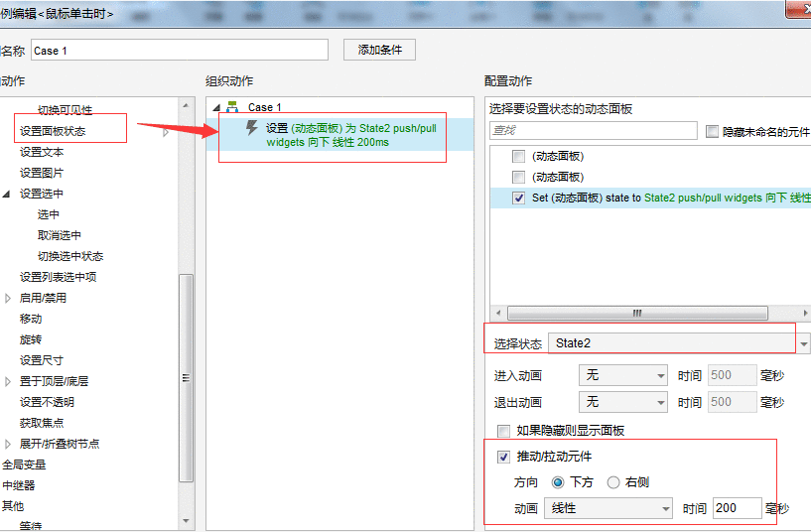Select the 设置文本 action
811x532 pixels.
[x=42, y=152]
